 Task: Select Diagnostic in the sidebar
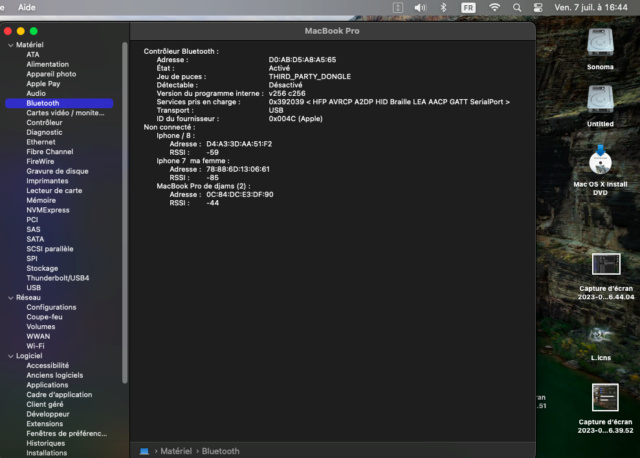pyautogui.click(x=44, y=132)
